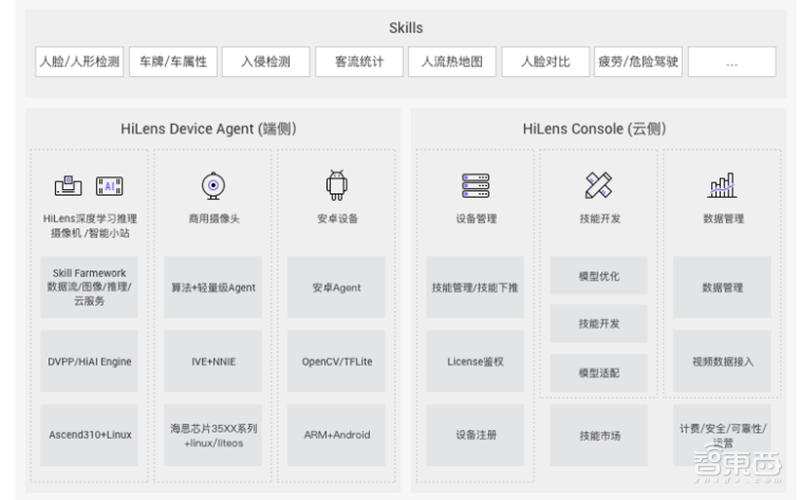Expand more skills via the ... box
The height and width of the screenshot is (500, 800).
[731, 62]
